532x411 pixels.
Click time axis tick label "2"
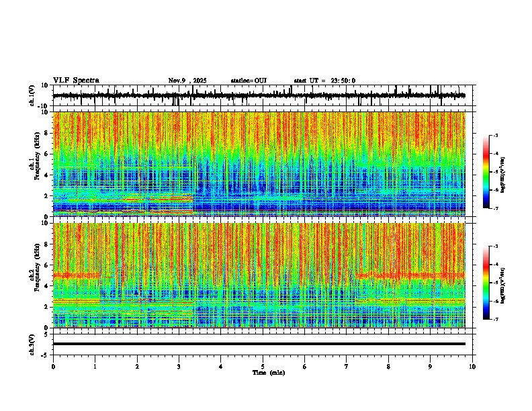[137, 367]
